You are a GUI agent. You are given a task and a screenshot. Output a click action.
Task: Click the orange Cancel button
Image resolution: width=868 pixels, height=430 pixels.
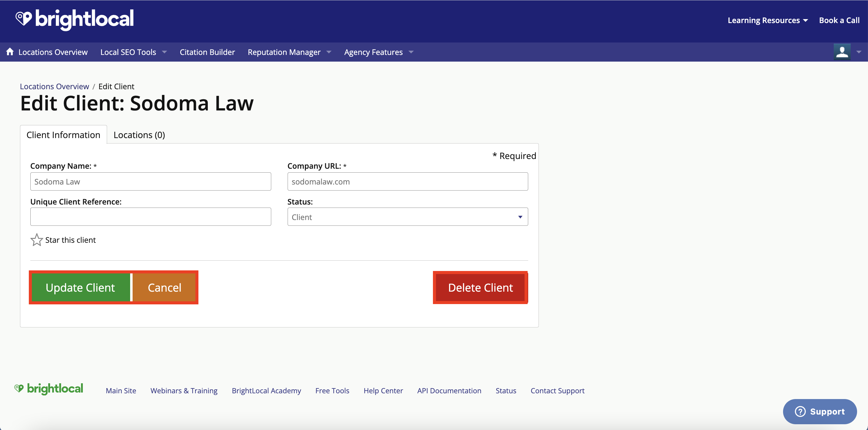click(x=164, y=287)
